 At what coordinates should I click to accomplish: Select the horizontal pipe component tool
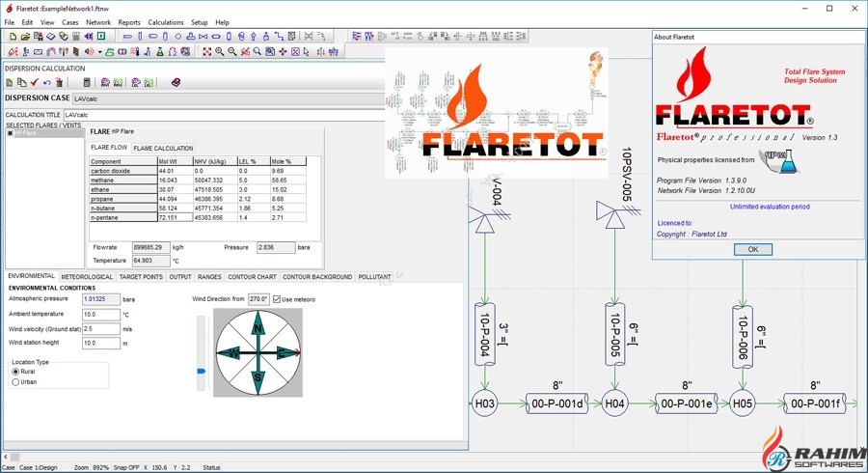pyautogui.click(x=127, y=37)
